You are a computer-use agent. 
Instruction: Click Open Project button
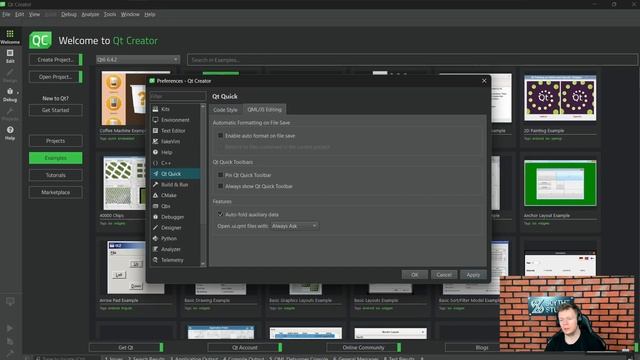click(56, 77)
